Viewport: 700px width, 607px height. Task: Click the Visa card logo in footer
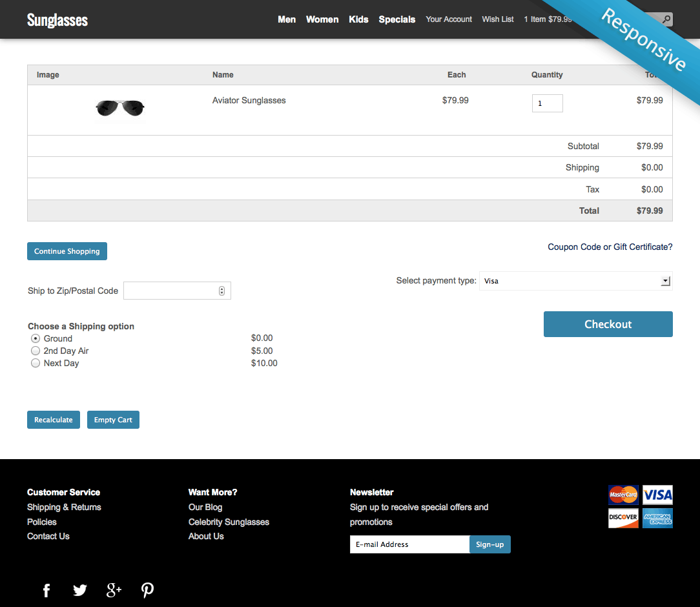[x=657, y=495]
